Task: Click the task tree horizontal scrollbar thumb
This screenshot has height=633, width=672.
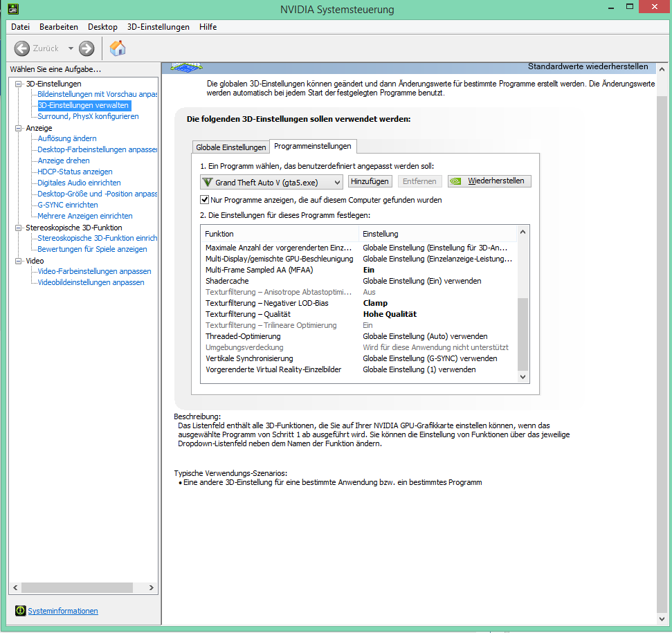Action: pos(77,587)
